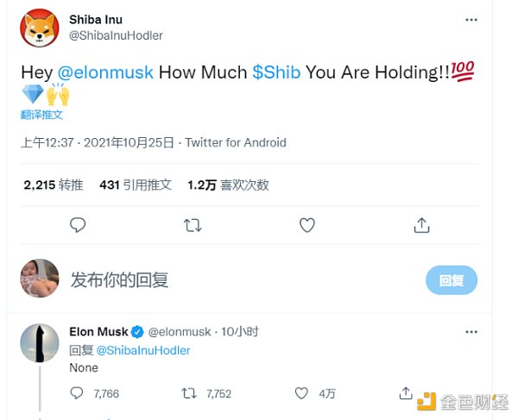This screenshot has height=420, width=518.
Task: Retweet Elon Musk's reply
Action: [190, 393]
